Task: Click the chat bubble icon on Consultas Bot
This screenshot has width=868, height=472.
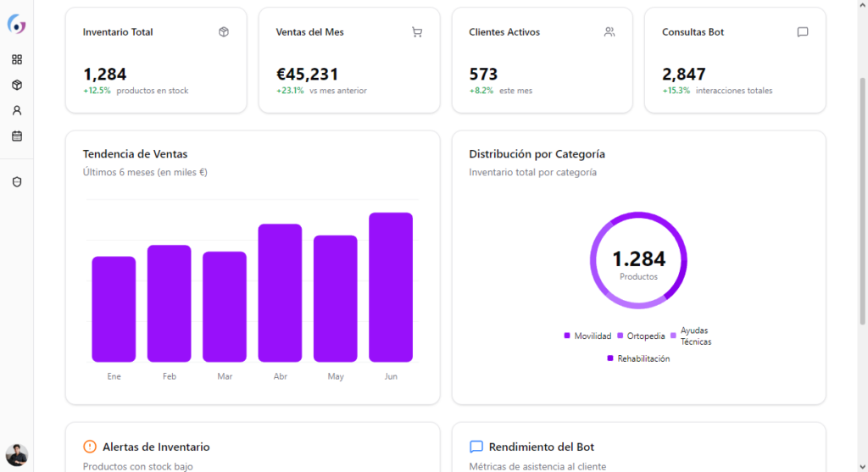Action: [x=803, y=32]
